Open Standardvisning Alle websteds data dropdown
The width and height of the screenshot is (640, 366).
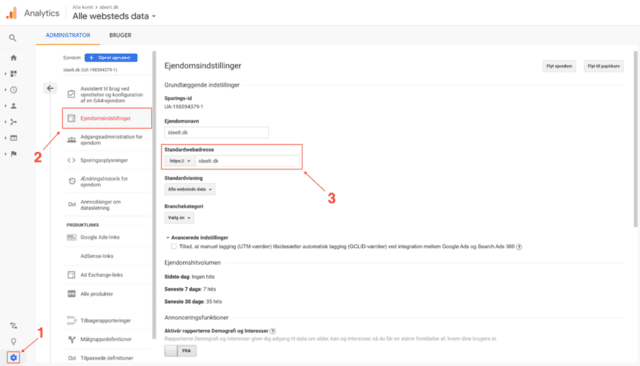[190, 189]
